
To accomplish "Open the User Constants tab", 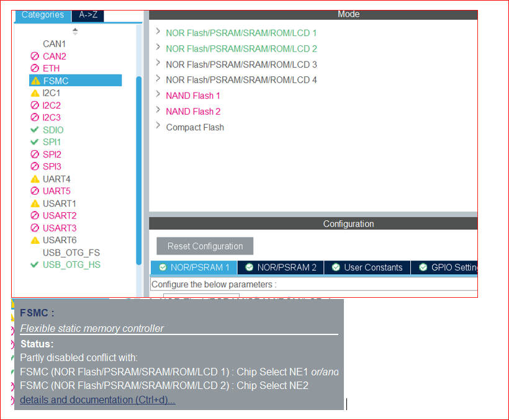I will [367, 267].
